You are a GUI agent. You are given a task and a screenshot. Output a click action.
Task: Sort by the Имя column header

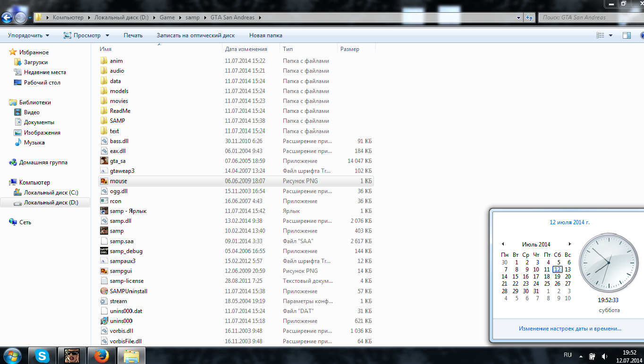click(x=160, y=49)
